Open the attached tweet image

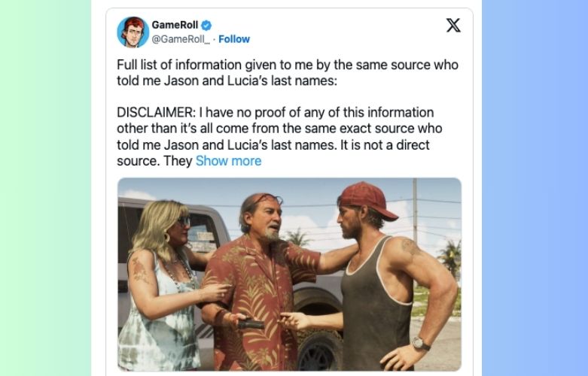[x=289, y=274]
